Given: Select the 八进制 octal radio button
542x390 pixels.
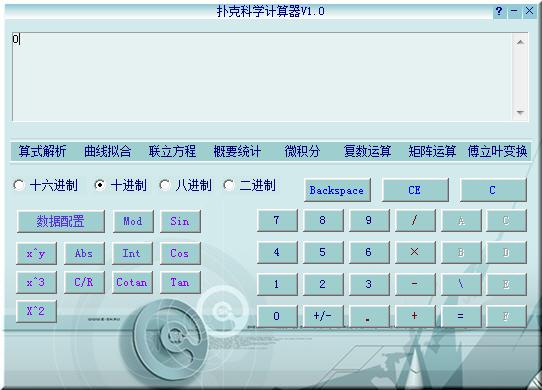Looking at the screenshot, I should coord(165,185).
